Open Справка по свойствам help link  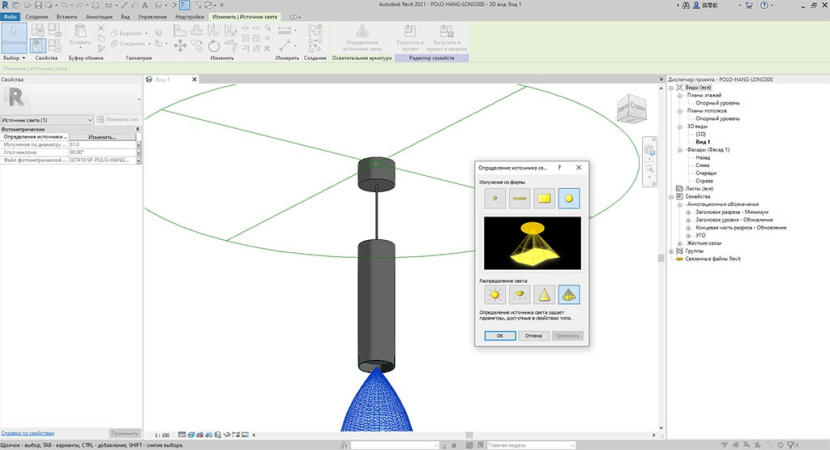(28, 433)
